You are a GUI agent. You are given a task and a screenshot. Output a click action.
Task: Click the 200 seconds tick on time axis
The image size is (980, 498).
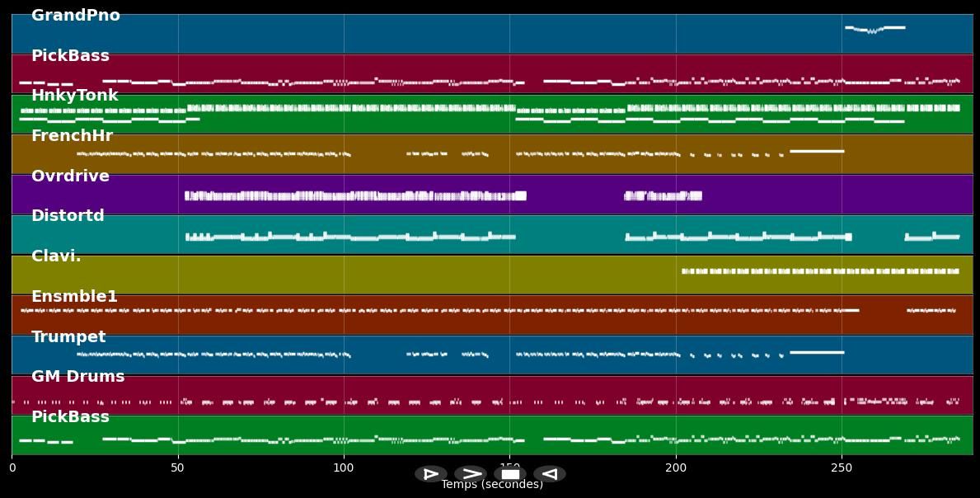(676, 468)
